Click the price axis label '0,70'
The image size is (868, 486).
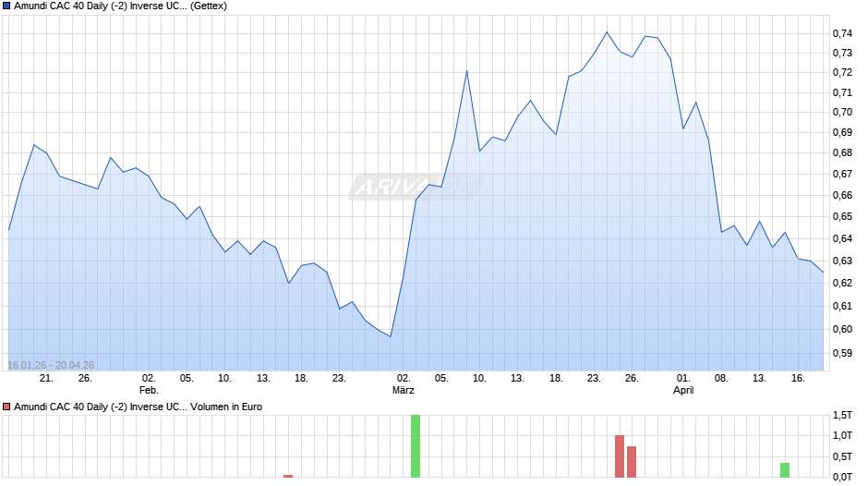[x=842, y=113]
